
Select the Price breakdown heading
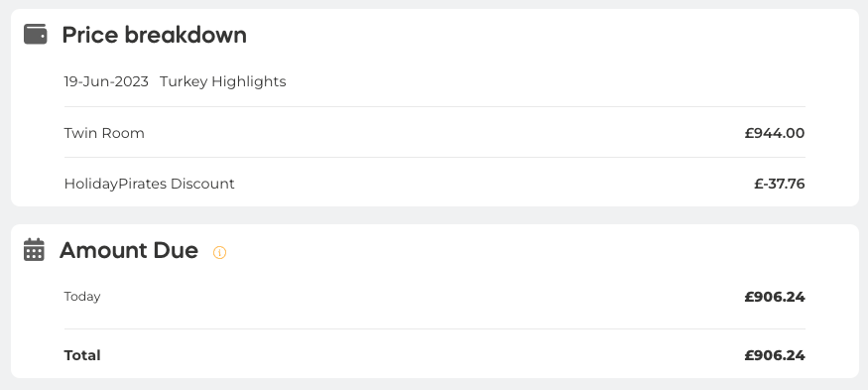155,35
